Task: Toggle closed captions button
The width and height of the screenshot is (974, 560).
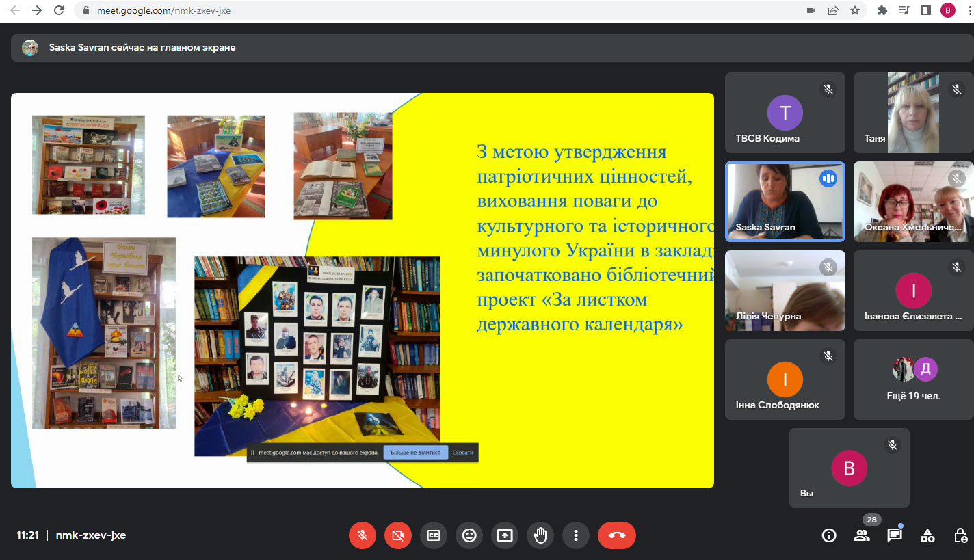Action: click(x=434, y=535)
